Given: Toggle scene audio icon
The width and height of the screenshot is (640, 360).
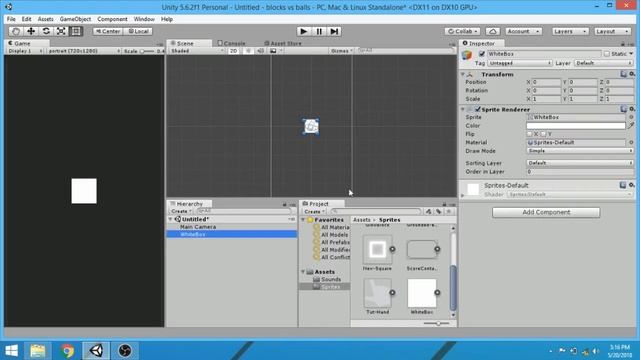Looking at the screenshot, I should (260, 51).
